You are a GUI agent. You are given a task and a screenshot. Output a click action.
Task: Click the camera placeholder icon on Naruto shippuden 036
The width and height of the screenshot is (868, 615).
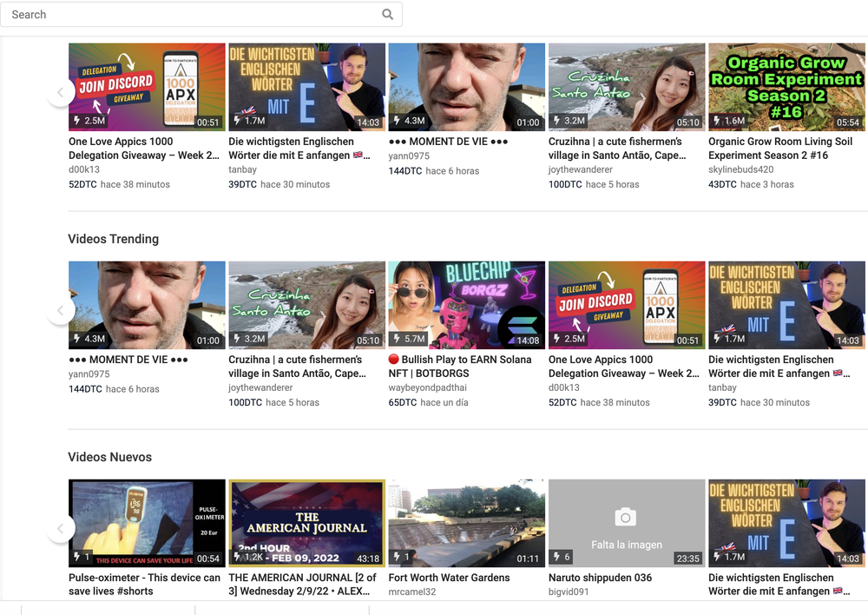626,517
